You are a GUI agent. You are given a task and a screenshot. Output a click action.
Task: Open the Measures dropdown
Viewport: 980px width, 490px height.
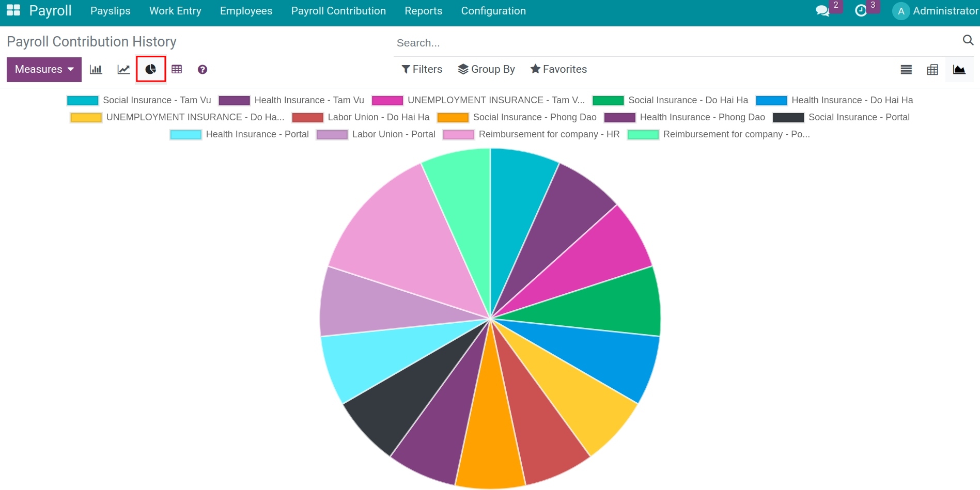(x=43, y=69)
